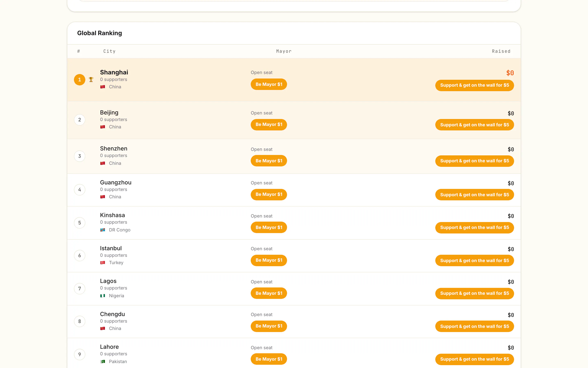Open the Lahore city name
The image size is (588, 368).
coord(109,347)
